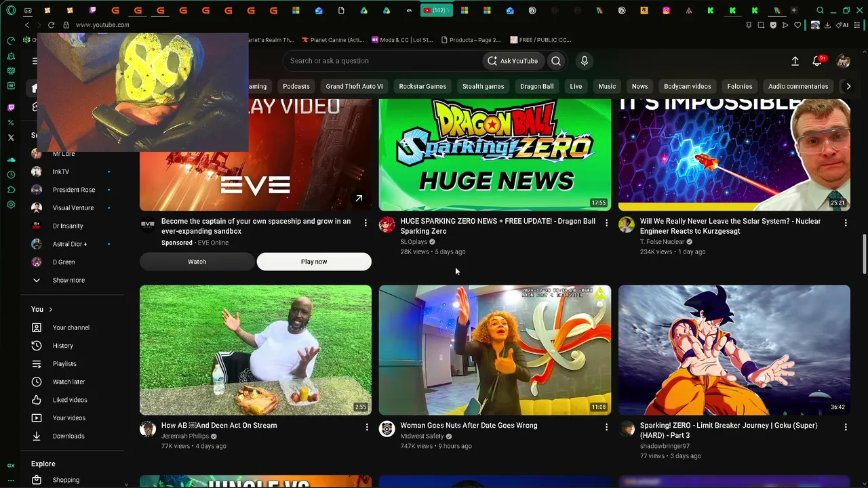Open the President Rose subscription

point(73,190)
